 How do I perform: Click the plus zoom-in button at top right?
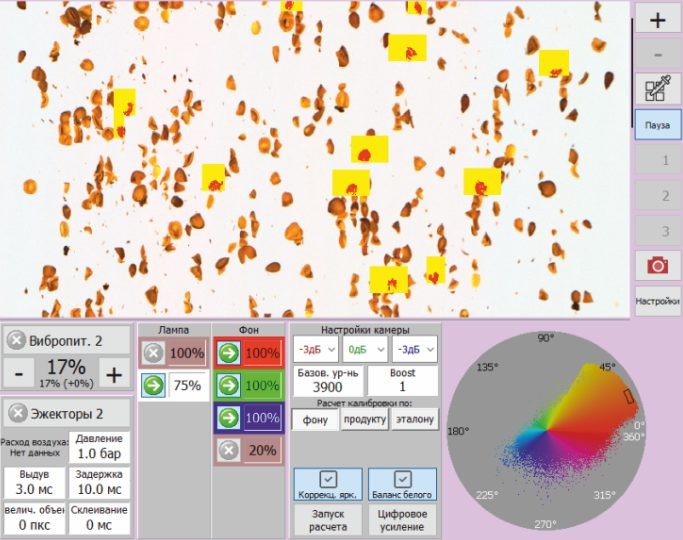point(658,20)
